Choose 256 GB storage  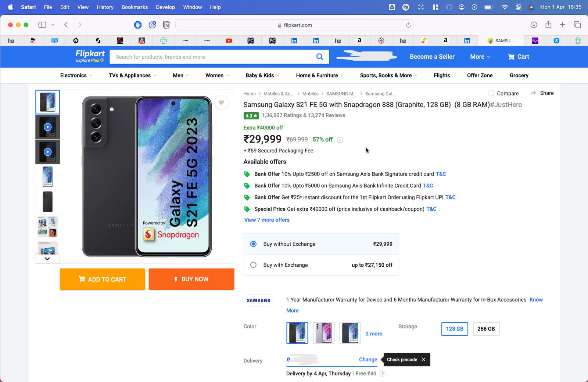tap(486, 329)
